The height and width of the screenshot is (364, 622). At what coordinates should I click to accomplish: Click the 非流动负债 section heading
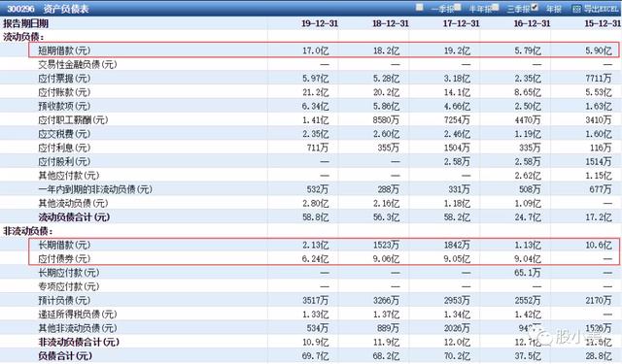28,231
